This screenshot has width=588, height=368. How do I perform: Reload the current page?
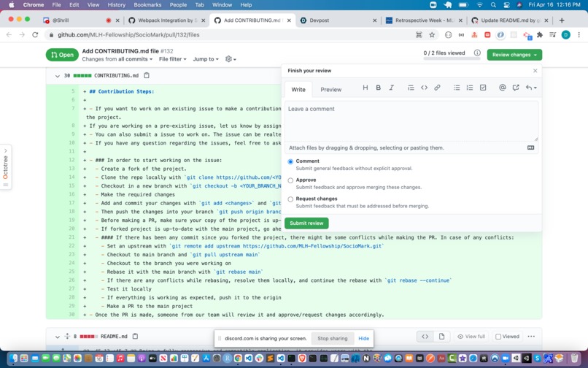click(35, 35)
